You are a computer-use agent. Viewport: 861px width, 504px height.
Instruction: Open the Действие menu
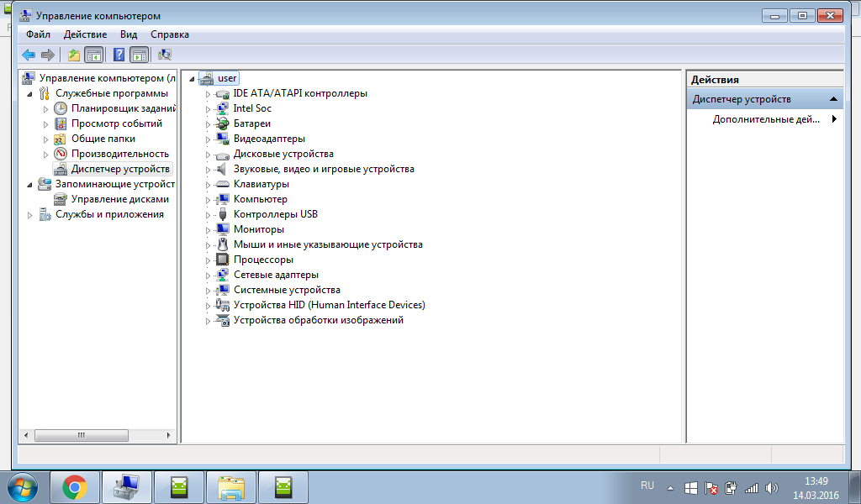[x=85, y=34]
